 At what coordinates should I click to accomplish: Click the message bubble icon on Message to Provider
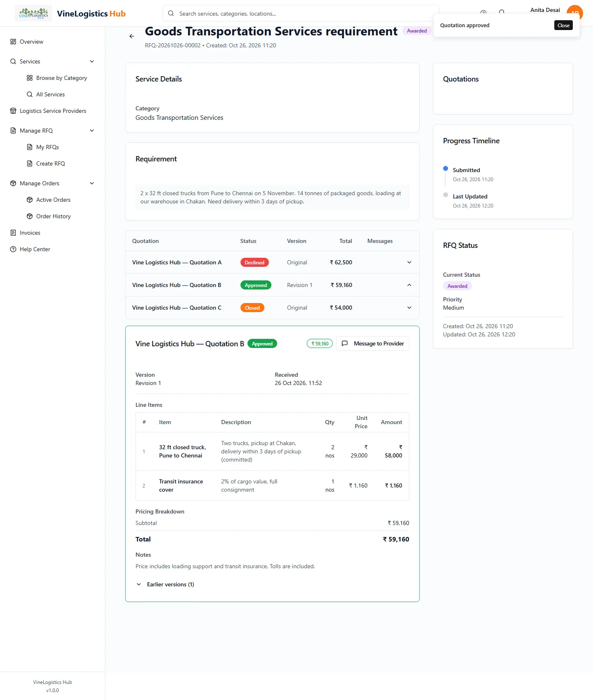pyautogui.click(x=345, y=343)
